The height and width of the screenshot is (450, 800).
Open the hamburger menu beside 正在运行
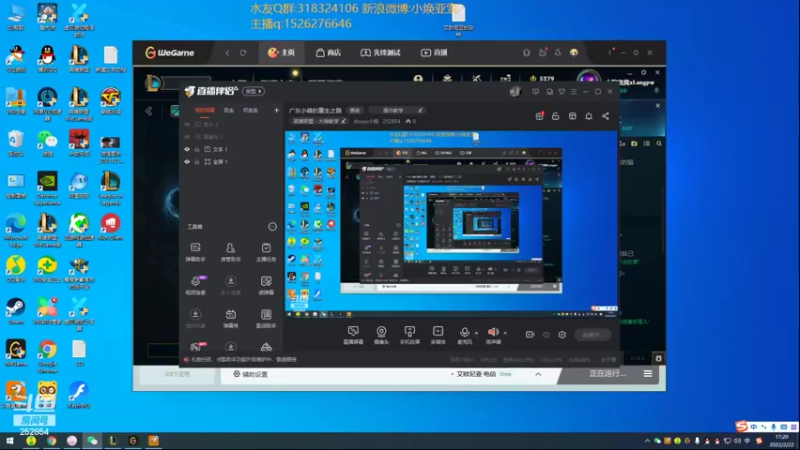point(648,374)
